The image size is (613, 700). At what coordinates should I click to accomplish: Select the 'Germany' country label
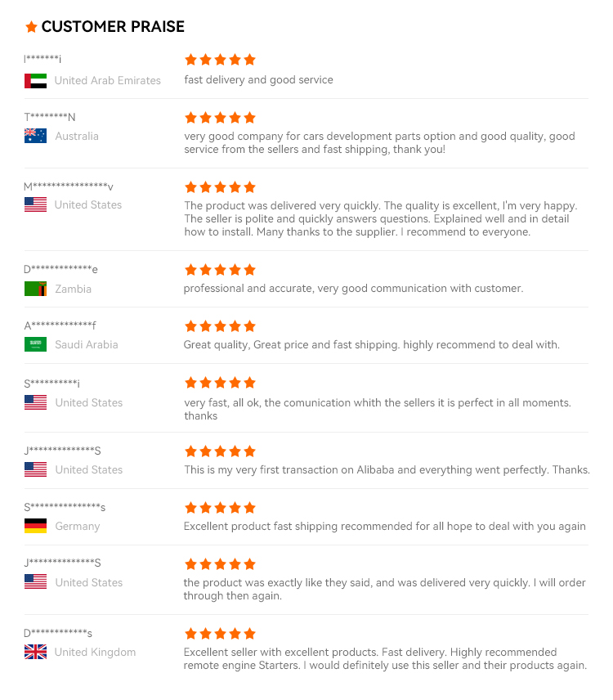[78, 526]
